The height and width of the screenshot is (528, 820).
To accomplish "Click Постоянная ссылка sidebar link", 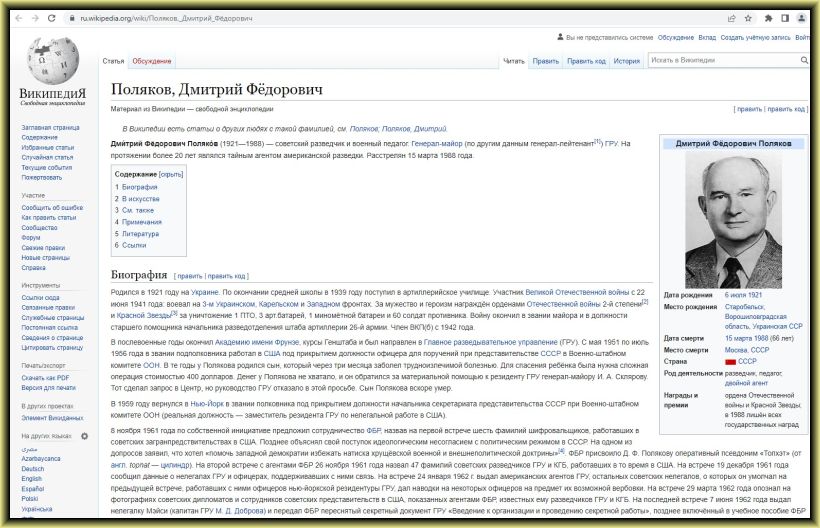I will 49,327.
